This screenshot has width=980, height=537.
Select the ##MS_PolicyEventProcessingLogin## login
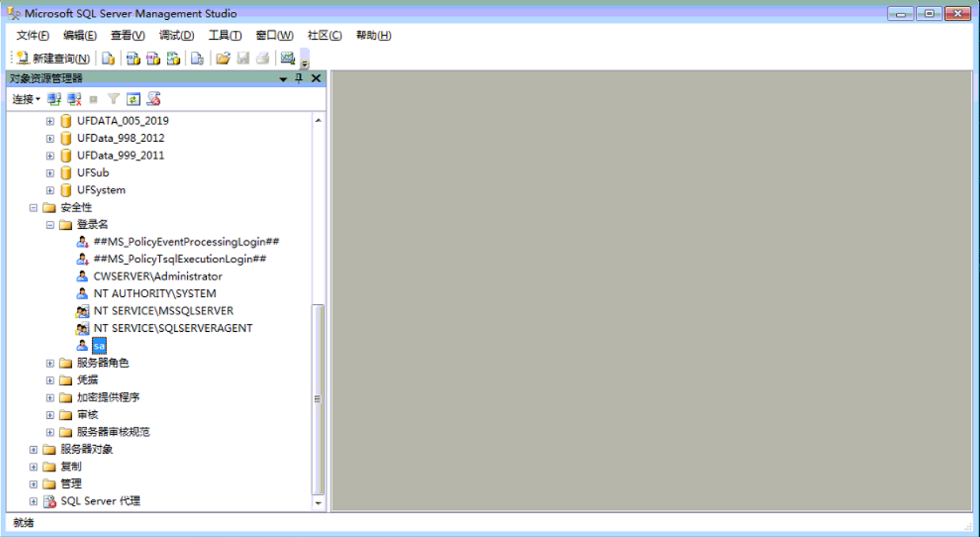pyautogui.click(x=186, y=242)
